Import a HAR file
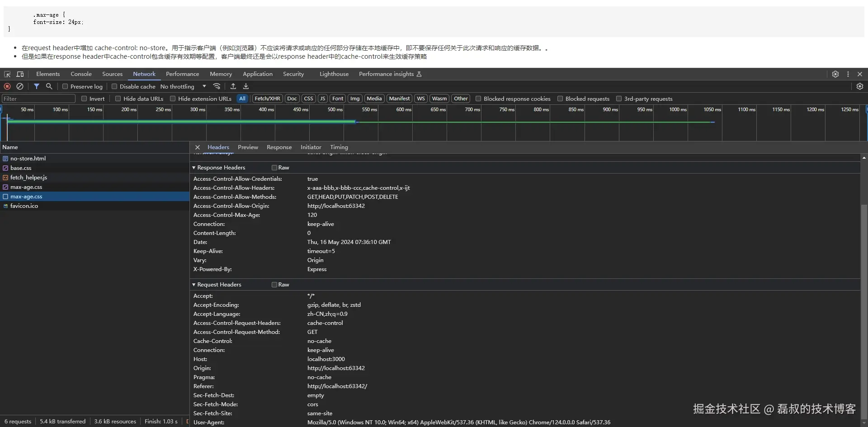This screenshot has width=868, height=427. pyautogui.click(x=233, y=86)
